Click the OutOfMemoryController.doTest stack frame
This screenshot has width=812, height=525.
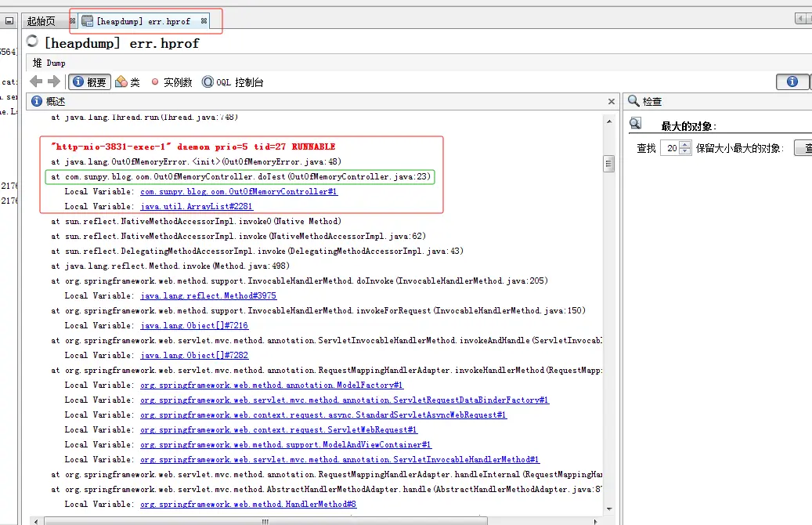point(241,177)
